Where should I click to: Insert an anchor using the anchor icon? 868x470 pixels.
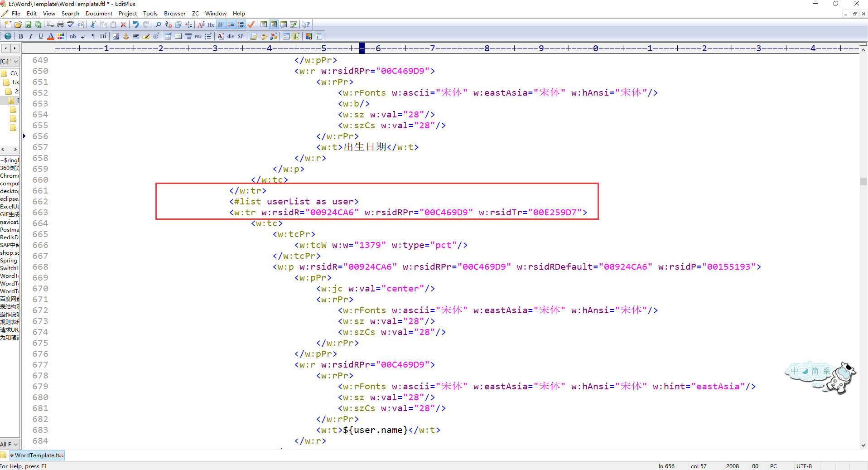point(126,36)
